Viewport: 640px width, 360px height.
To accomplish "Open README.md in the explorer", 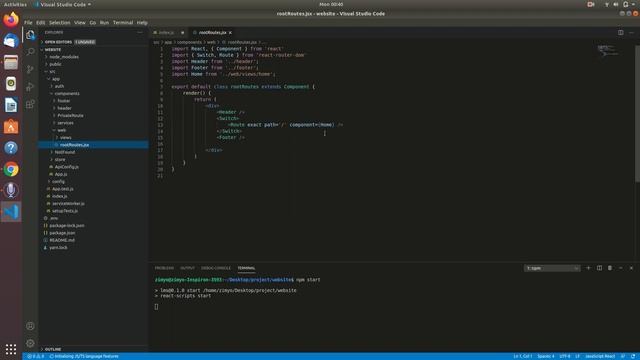I will (x=62, y=240).
